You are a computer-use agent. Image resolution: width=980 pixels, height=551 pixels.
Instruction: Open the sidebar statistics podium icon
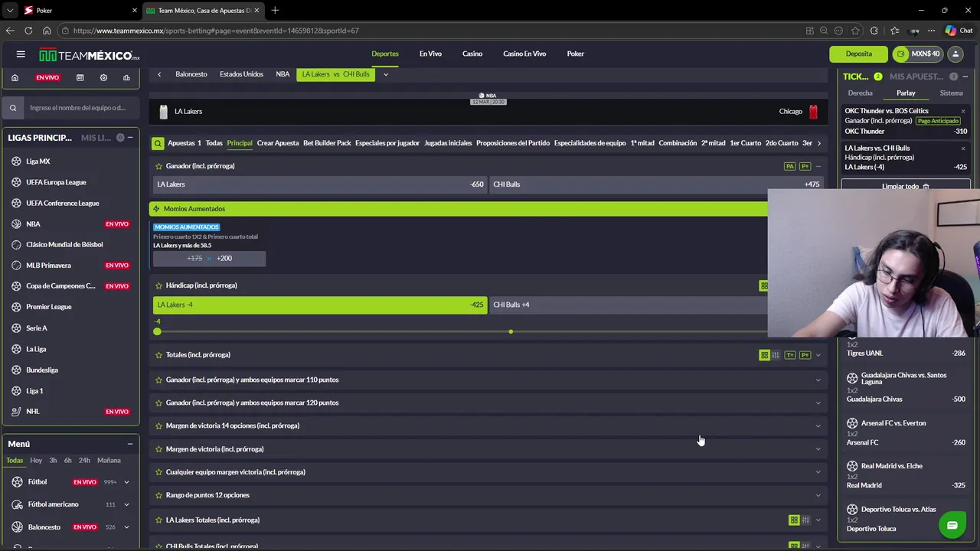click(x=126, y=77)
